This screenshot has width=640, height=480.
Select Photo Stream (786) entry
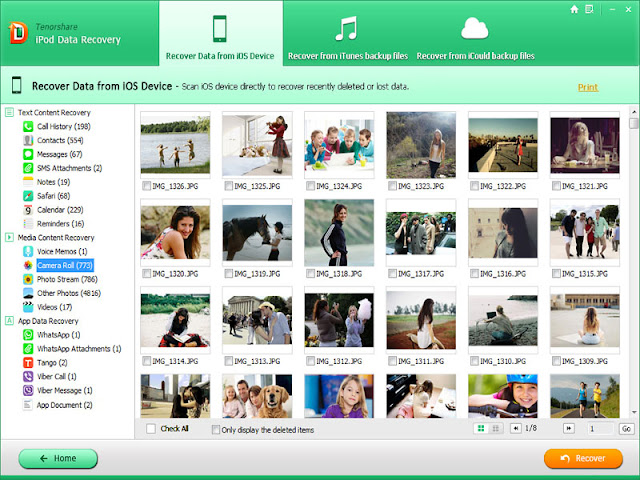(x=67, y=279)
